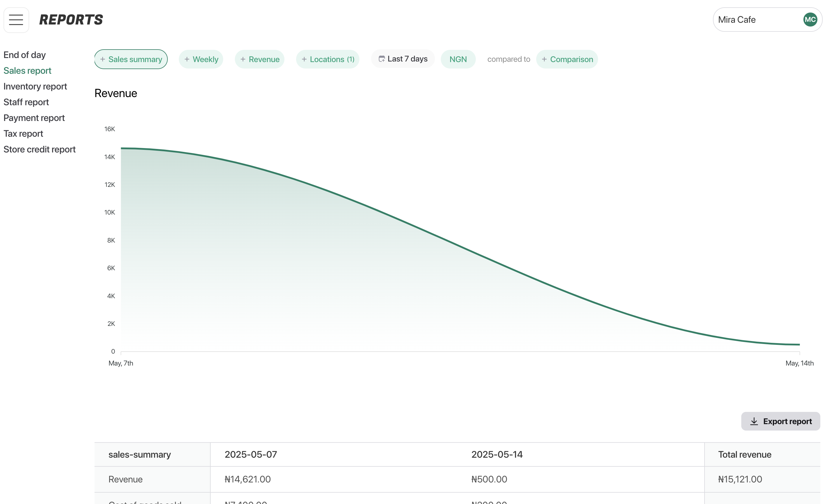Screen dimensions: 832x504
Task: Open the Revenue metric dropdown
Action: (259, 59)
